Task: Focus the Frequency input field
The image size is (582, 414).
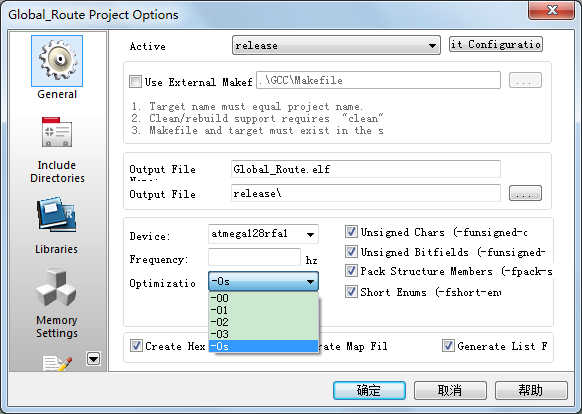Action: (254, 257)
